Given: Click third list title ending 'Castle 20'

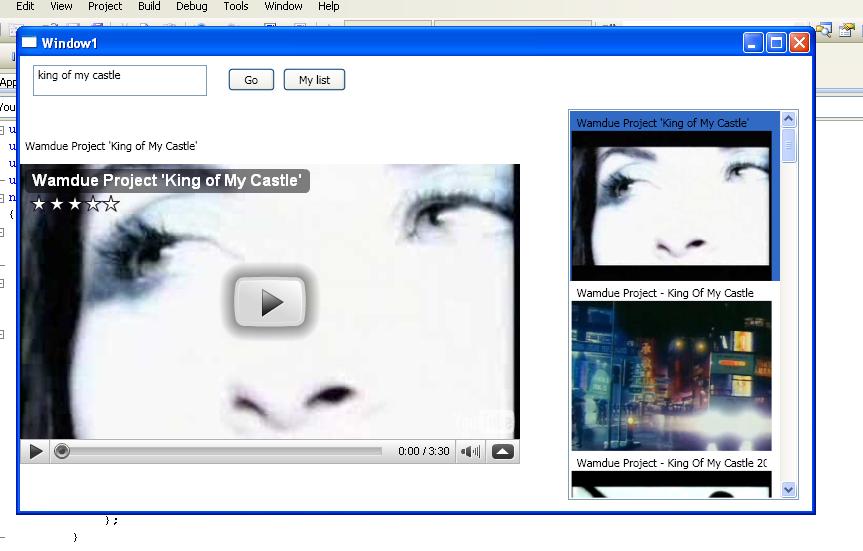Looking at the screenshot, I should [671, 463].
